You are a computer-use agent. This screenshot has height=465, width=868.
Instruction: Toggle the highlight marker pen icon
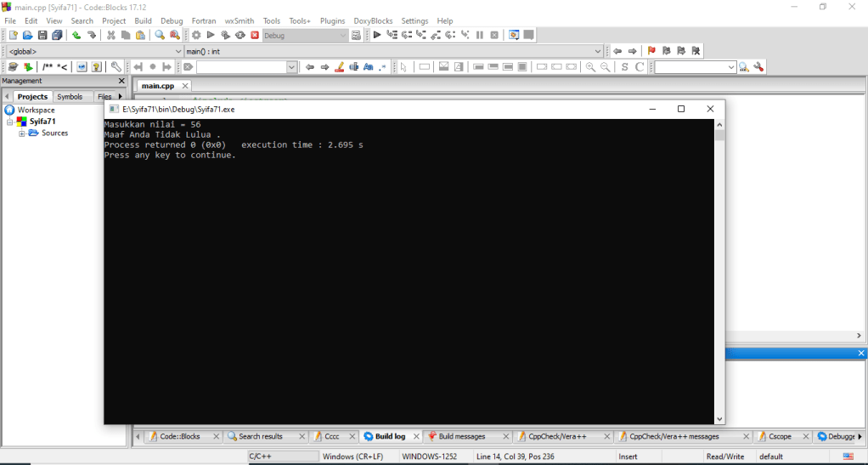[340, 67]
